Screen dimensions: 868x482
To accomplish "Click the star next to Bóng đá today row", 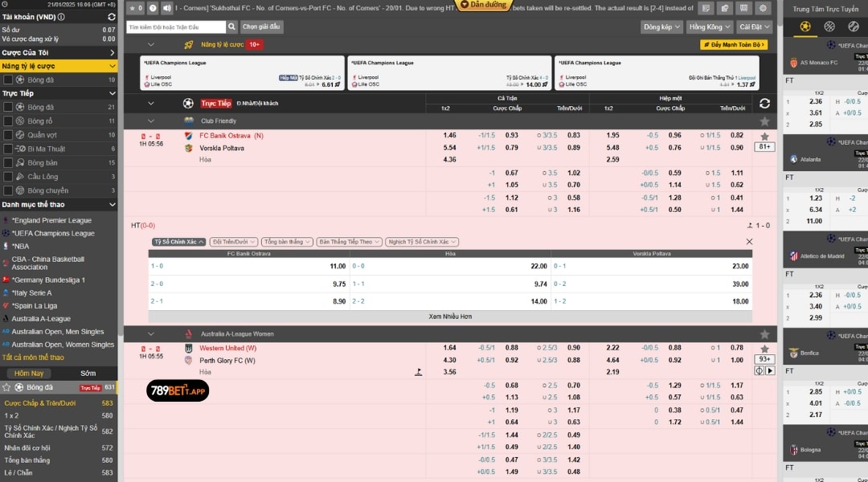I will [6, 387].
